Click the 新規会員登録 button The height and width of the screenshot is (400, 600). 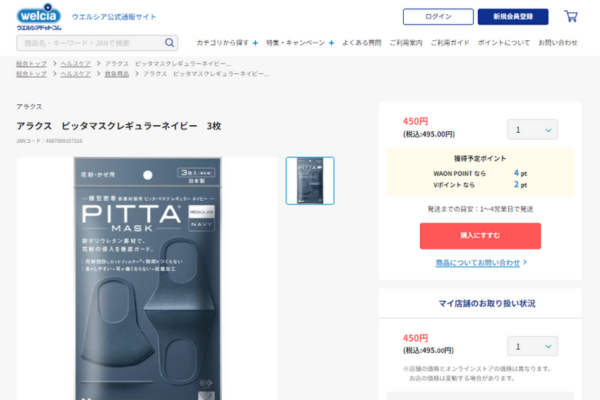click(513, 17)
